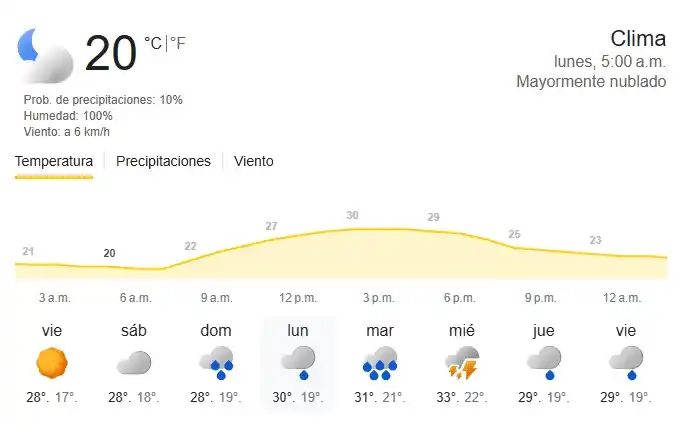
Task: Open the Precipitaciones tab
Action: pos(163,161)
